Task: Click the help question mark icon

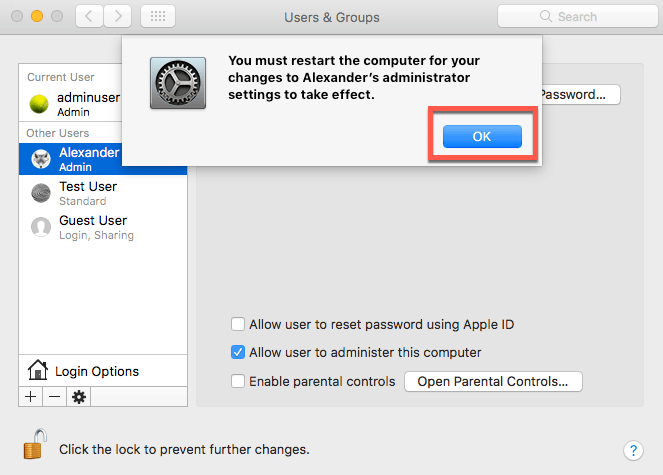Action: [x=632, y=450]
